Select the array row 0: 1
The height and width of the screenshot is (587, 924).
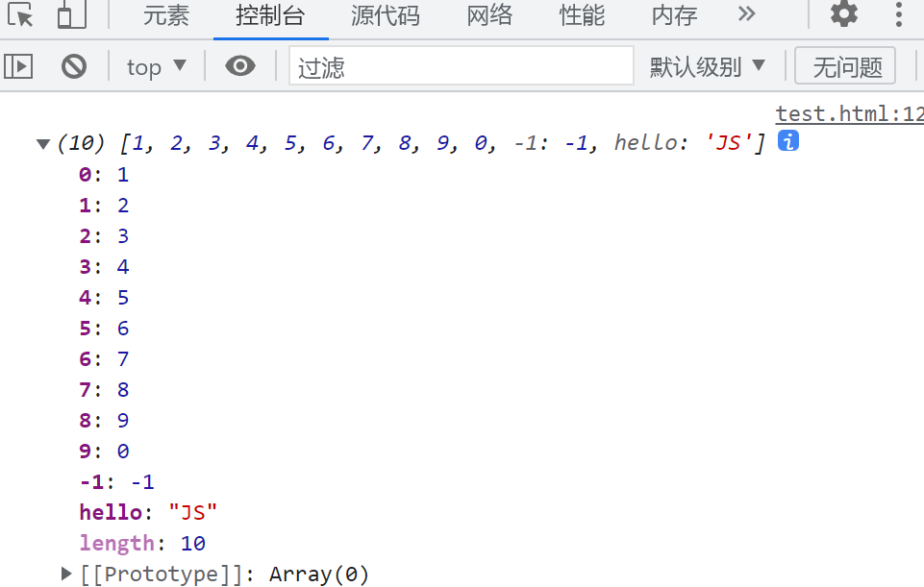(104, 174)
